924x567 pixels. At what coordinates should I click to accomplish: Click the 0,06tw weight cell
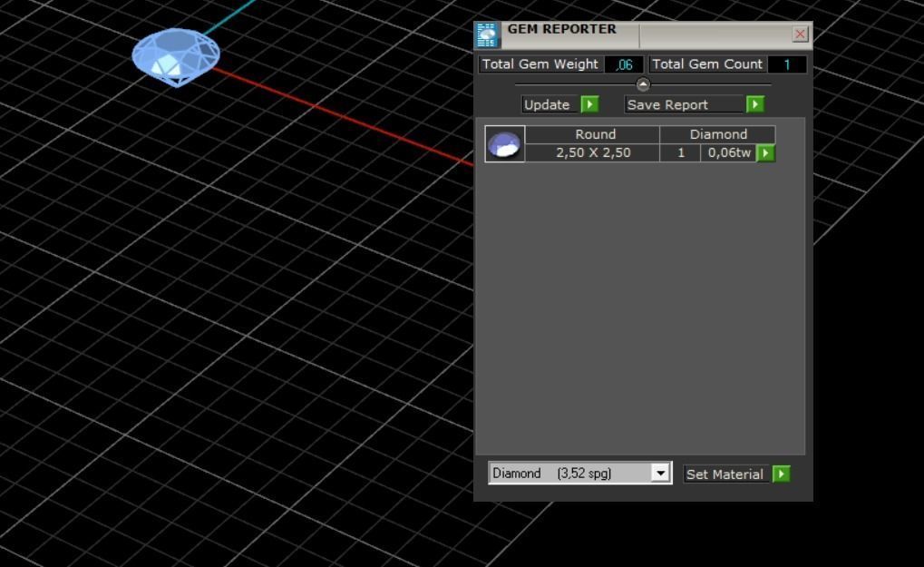(x=729, y=152)
